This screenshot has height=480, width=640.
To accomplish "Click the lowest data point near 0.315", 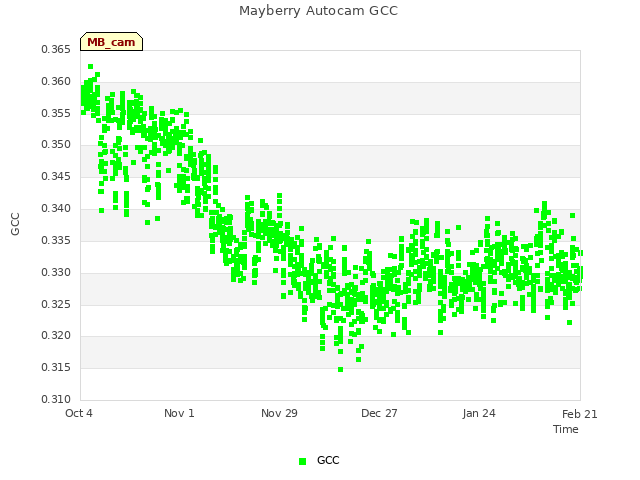I will tap(340, 369).
